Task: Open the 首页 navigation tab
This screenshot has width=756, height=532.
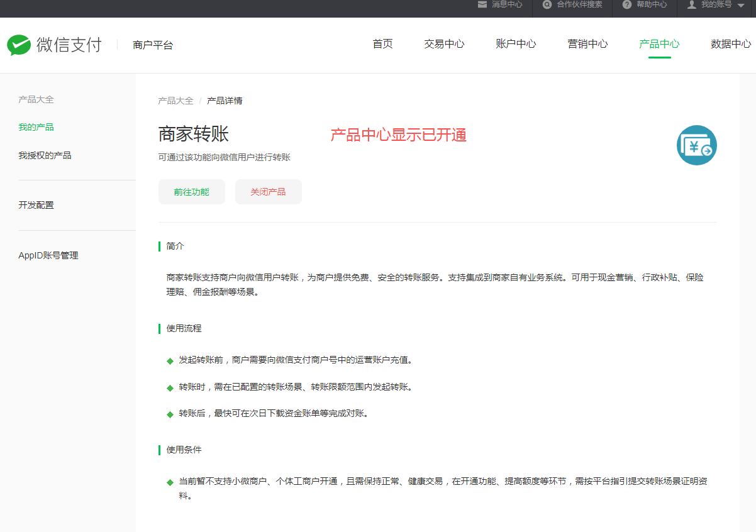Action: [x=382, y=44]
